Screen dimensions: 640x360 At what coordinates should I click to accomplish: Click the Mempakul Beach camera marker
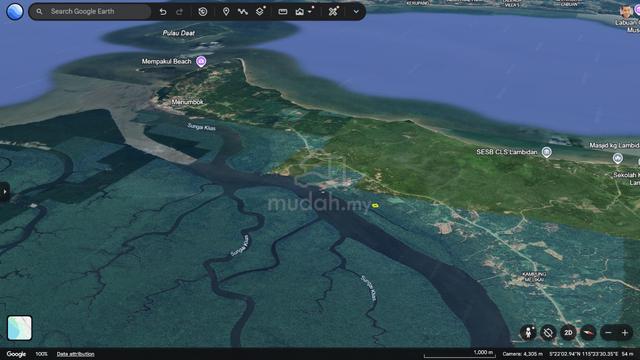pos(201,61)
